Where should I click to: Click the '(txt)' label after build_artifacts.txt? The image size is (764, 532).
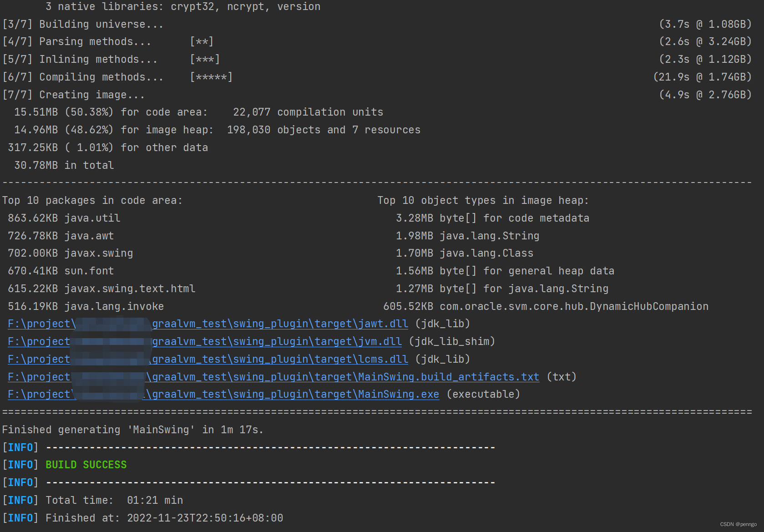click(562, 377)
